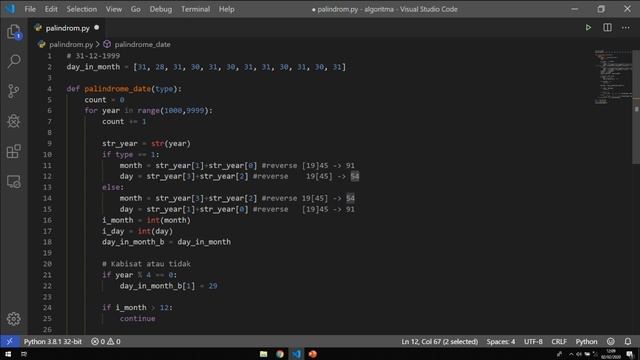
Task: Open the View menu
Action: (x=113, y=9)
